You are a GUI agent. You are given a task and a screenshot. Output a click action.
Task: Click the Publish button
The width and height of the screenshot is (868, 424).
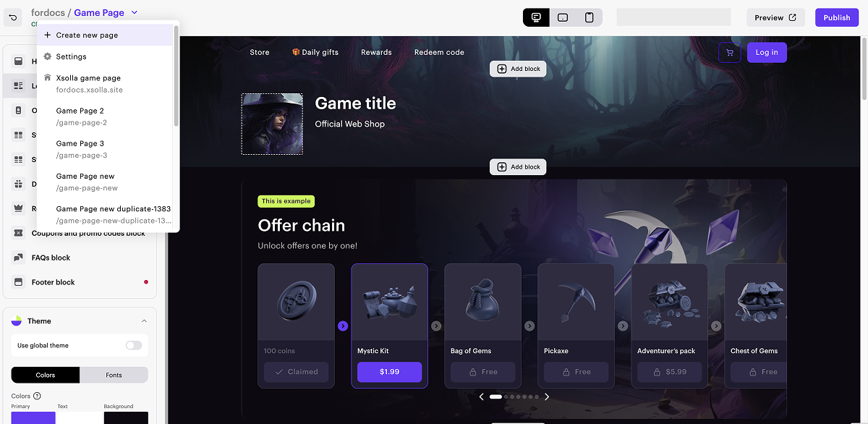(x=837, y=17)
